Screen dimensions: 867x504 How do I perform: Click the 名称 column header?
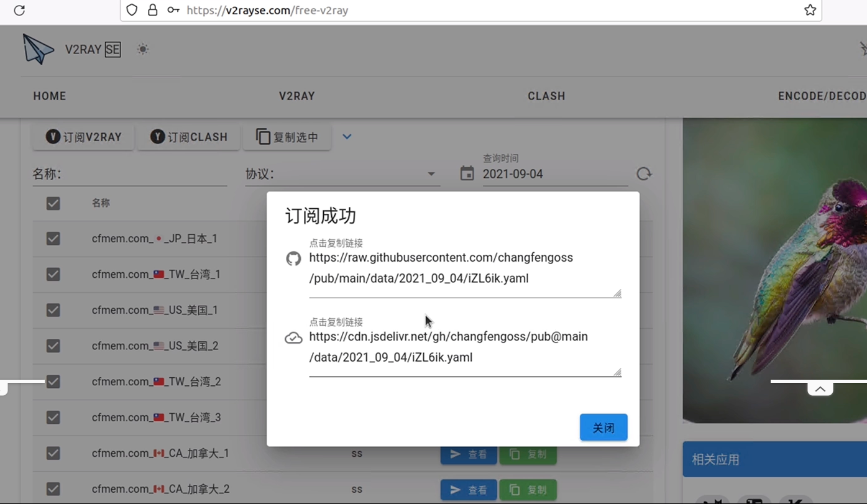click(x=101, y=203)
